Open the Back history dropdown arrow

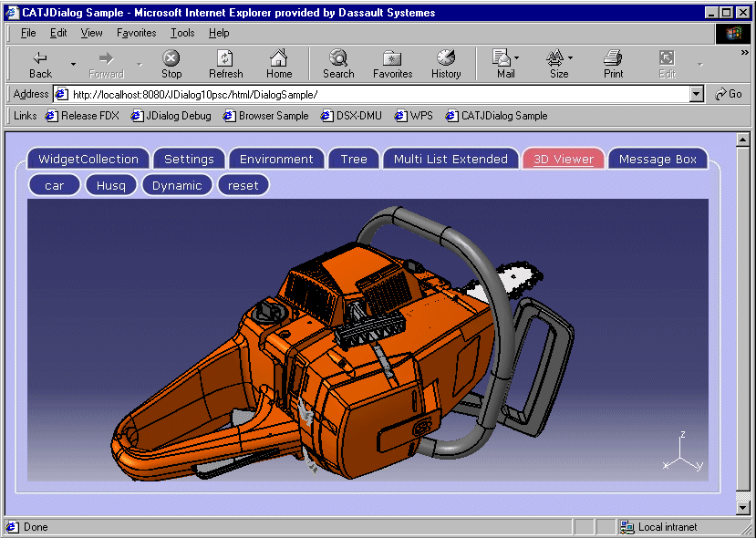73,64
